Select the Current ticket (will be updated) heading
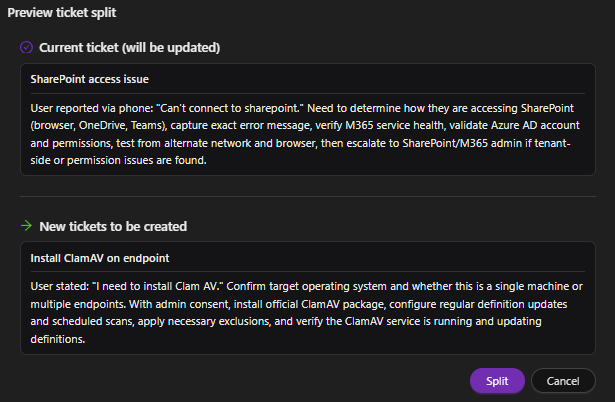This screenshot has height=402, width=615. [x=129, y=47]
